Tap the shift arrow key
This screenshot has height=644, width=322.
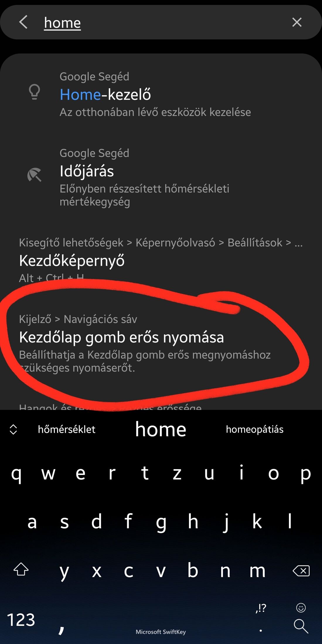21,569
